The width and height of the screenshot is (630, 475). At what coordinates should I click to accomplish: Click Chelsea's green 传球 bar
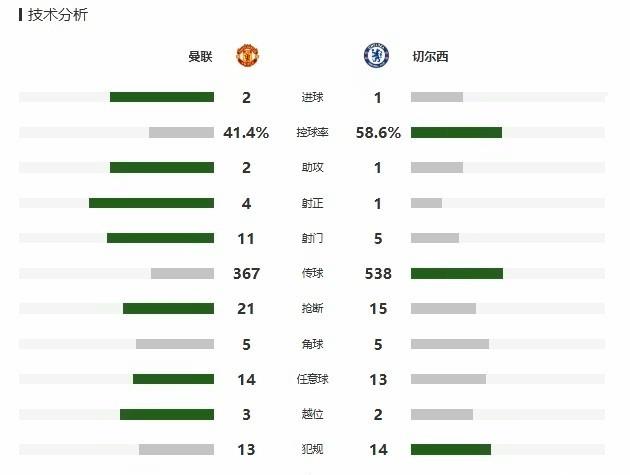coord(456,273)
